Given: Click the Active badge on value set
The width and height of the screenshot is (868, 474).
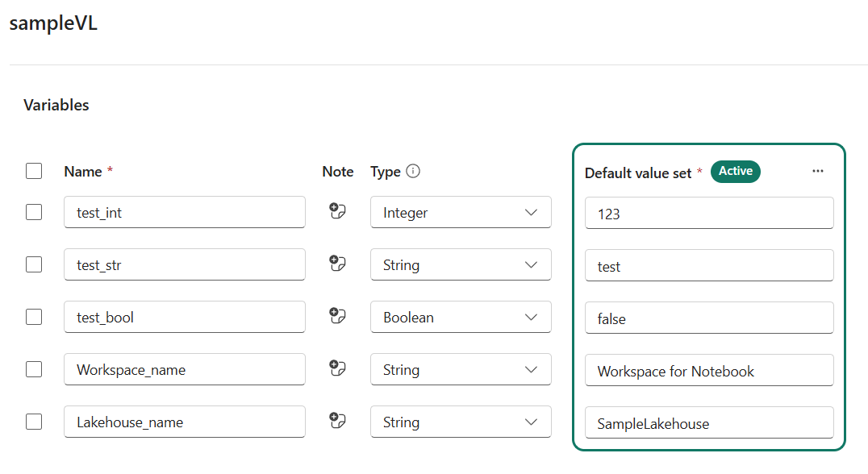Looking at the screenshot, I should tap(735, 172).
